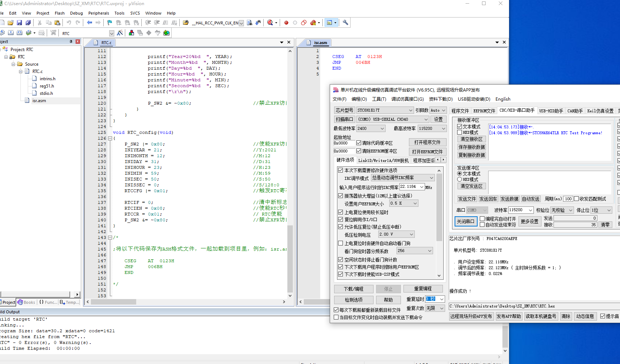
Task: Open the Select Software Packs icon
Action: pos(157,33)
